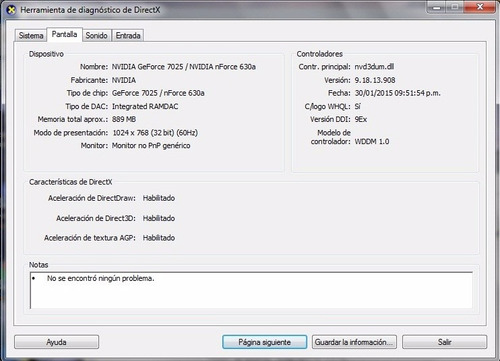Click the device name NVIDIA GeForce 7025 text

(x=184, y=67)
